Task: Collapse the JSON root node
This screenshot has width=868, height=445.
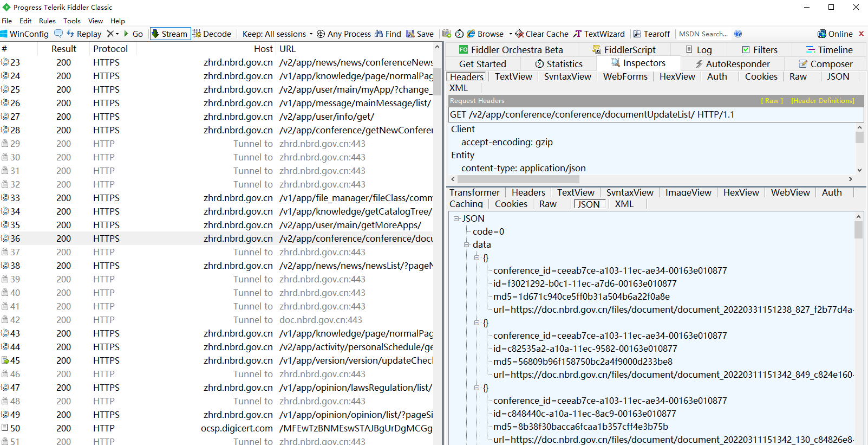Action: 456,218
